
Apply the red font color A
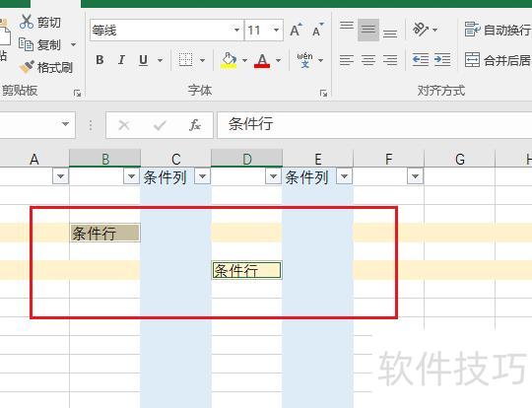(x=262, y=60)
